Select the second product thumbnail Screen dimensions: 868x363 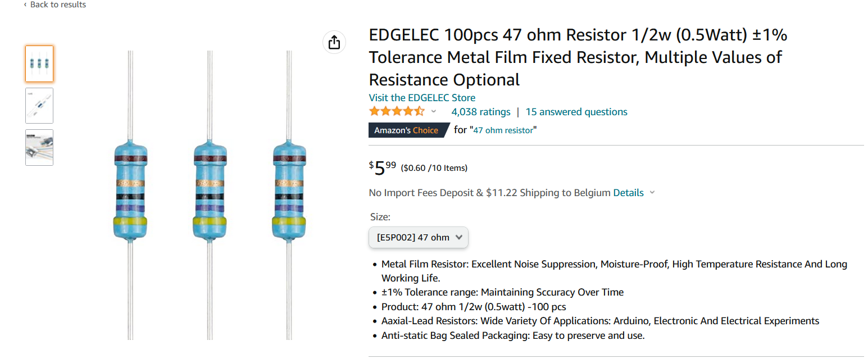(39, 106)
